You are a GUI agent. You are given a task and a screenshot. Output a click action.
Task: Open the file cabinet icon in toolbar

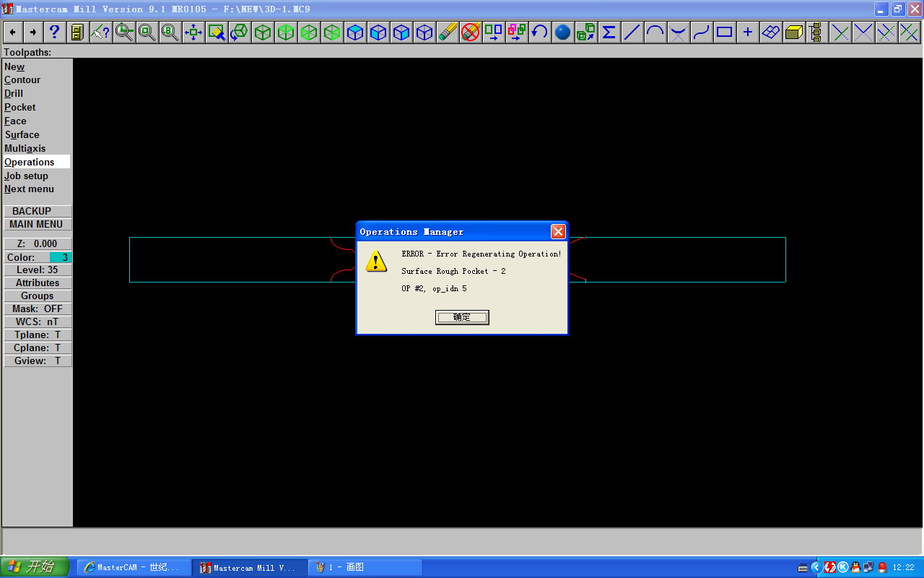pyautogui.click(x=77, y=32)
